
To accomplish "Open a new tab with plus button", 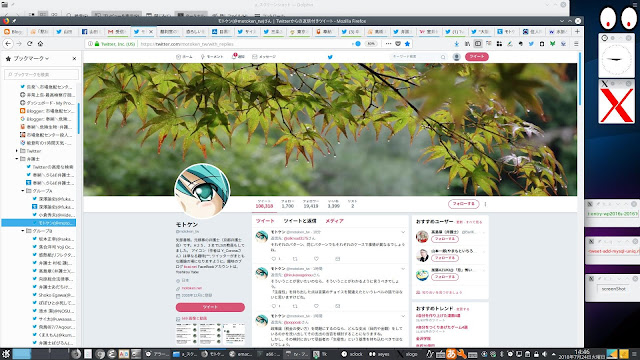I will click(577, 31).
